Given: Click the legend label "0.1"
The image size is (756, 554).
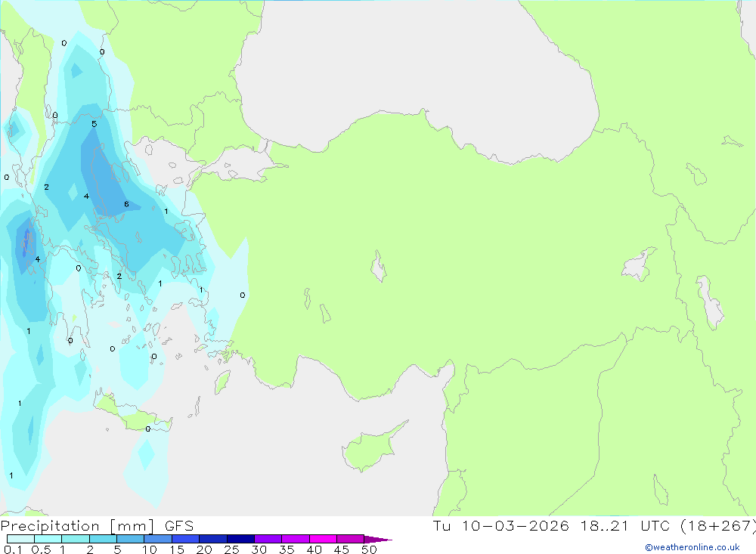Looking at the screenshot, I should tap(13, 549).
